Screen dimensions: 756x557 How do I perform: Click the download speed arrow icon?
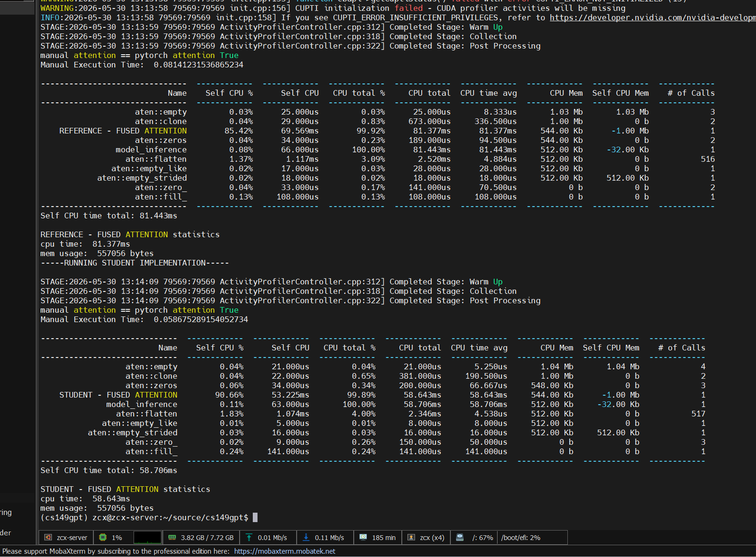click(306, 537)
